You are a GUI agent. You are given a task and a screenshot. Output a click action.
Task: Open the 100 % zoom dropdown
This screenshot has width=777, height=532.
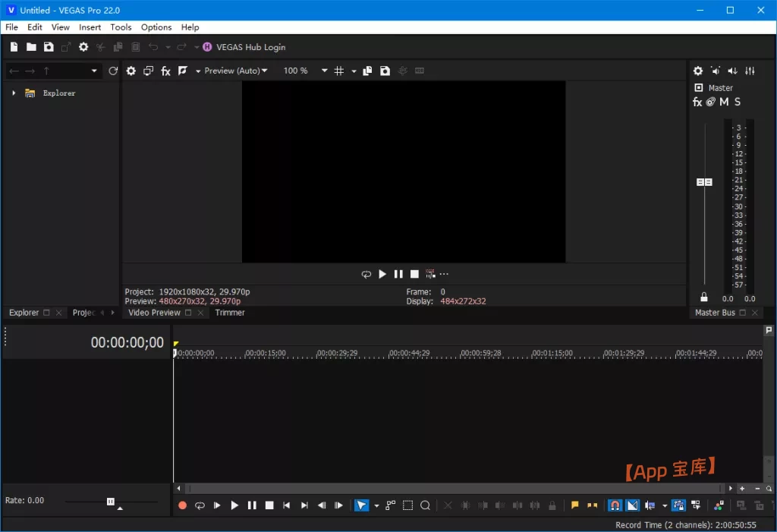(324, 71)
